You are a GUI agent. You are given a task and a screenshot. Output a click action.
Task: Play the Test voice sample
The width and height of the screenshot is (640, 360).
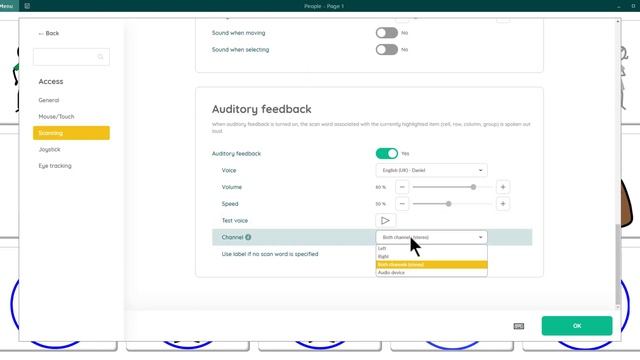(385, 220)
